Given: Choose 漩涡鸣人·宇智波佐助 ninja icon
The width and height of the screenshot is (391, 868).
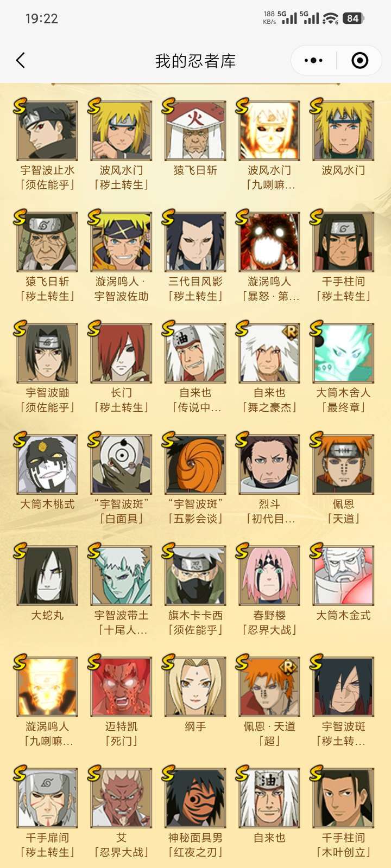Looking at the screenshot, I should tap(121, 241).
